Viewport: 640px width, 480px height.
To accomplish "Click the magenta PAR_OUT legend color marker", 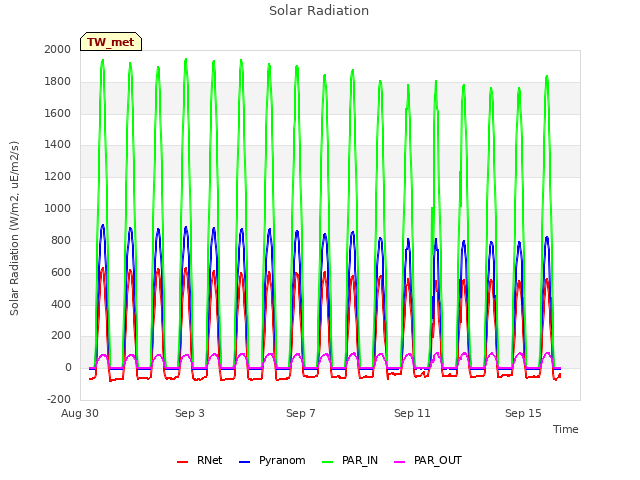I will pos(400,462).
